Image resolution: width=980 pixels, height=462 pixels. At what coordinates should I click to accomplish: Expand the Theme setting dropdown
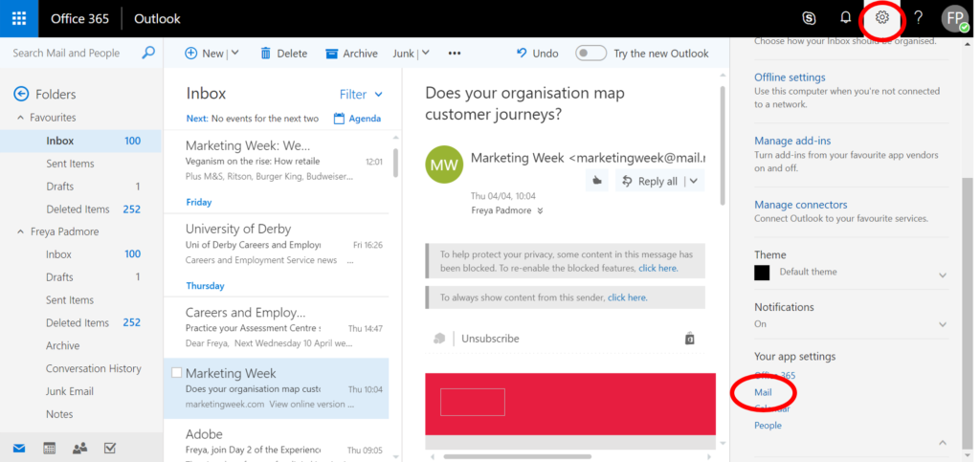pos(943,275)
